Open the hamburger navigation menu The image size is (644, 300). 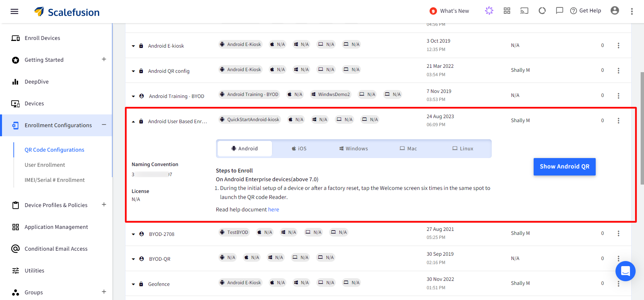point(14,11)
